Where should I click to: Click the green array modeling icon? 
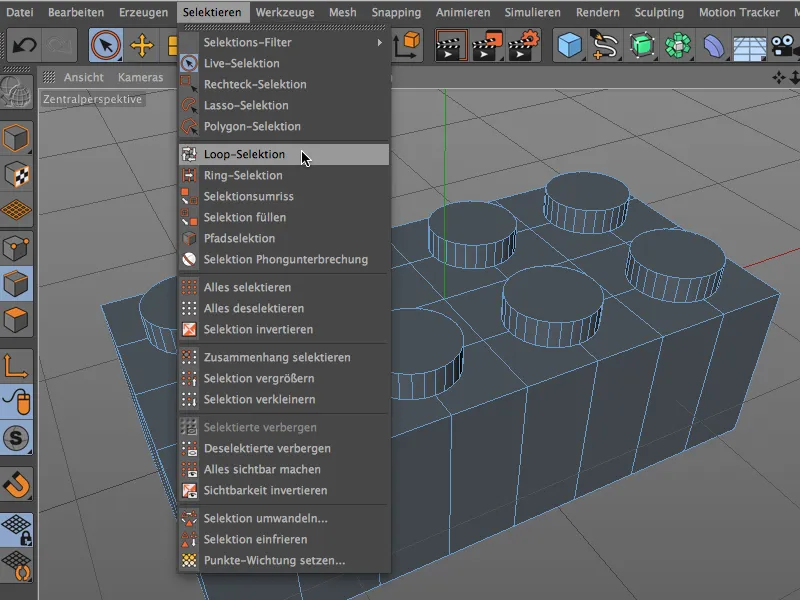(x=678, y=46)
